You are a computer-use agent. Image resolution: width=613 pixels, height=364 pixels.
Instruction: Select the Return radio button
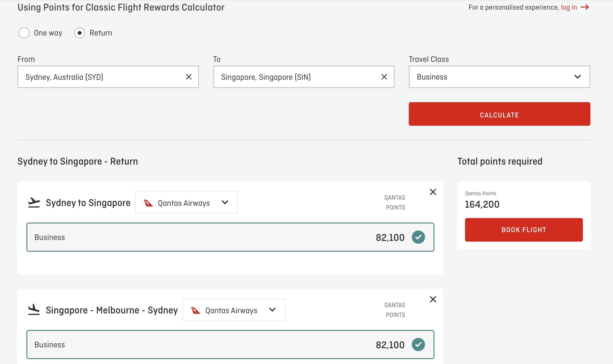[x=79, y=33]
